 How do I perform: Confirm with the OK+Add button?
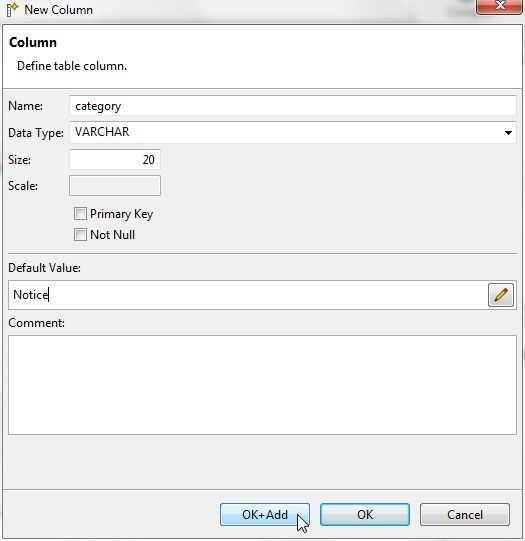coord(265,514)
